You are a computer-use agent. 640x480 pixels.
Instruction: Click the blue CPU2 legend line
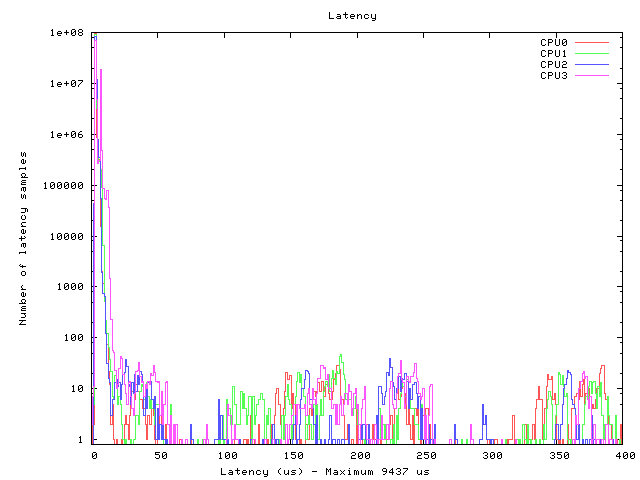point(592,64)
